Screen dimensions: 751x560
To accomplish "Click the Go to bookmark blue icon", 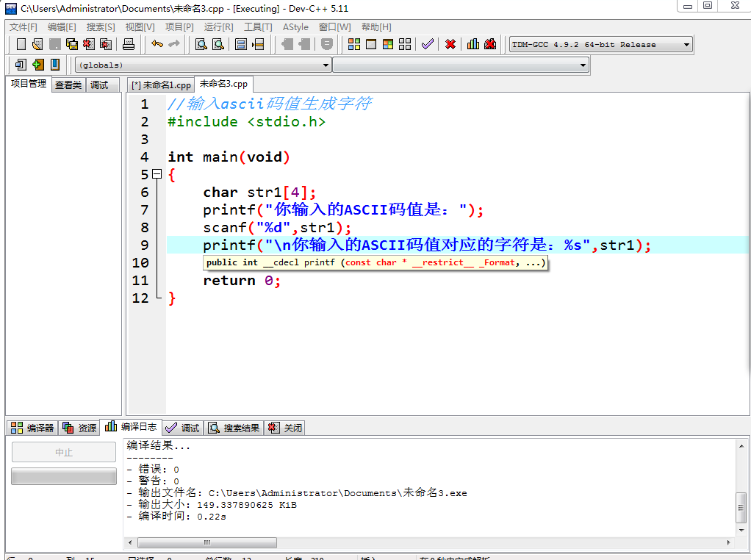I will coord(55,65).
